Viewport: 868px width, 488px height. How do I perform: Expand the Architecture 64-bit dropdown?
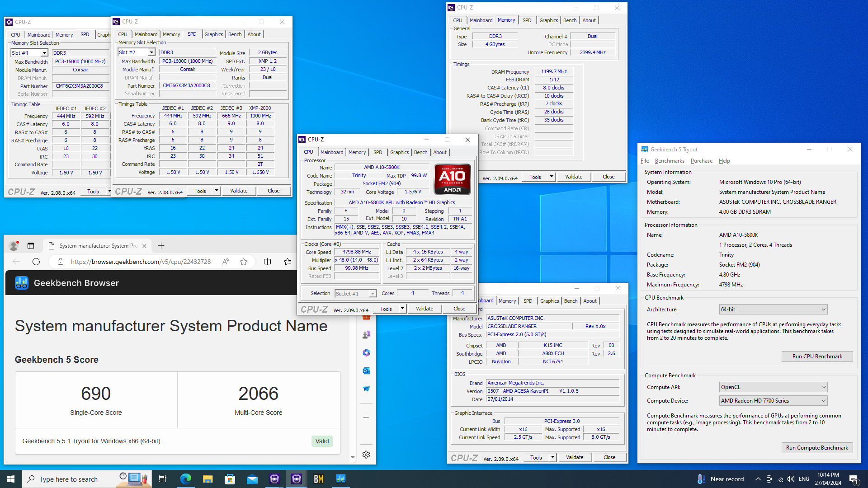point(774,310)
